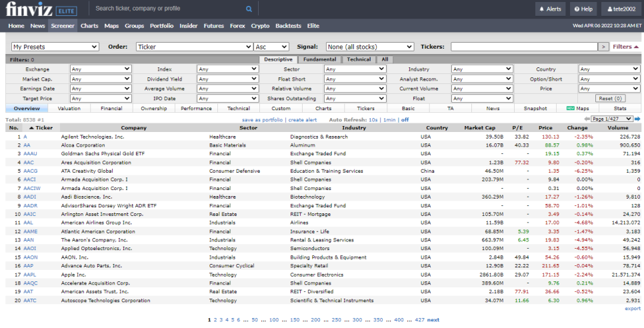644x328 pixels.
Task: Select the Snapshot view tab
Action: [535, 109]
